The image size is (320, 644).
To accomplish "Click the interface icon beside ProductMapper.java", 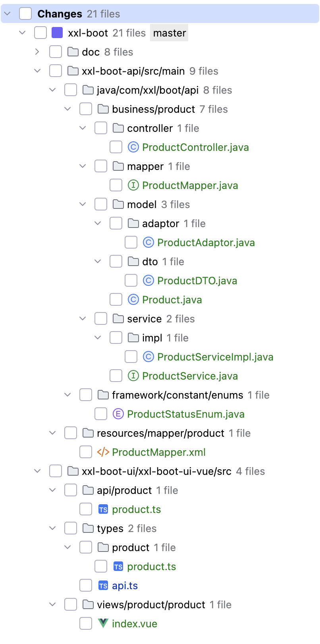I will click(x=133, y=185).
